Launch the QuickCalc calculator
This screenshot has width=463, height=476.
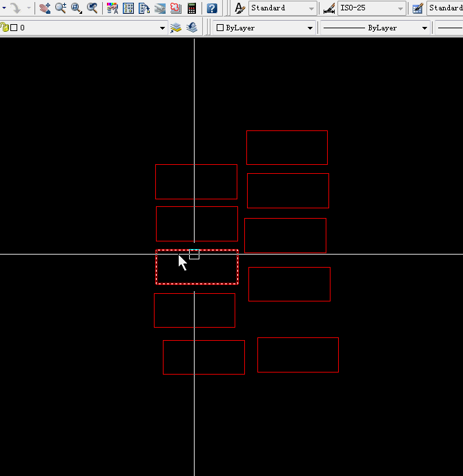(191, 8)
